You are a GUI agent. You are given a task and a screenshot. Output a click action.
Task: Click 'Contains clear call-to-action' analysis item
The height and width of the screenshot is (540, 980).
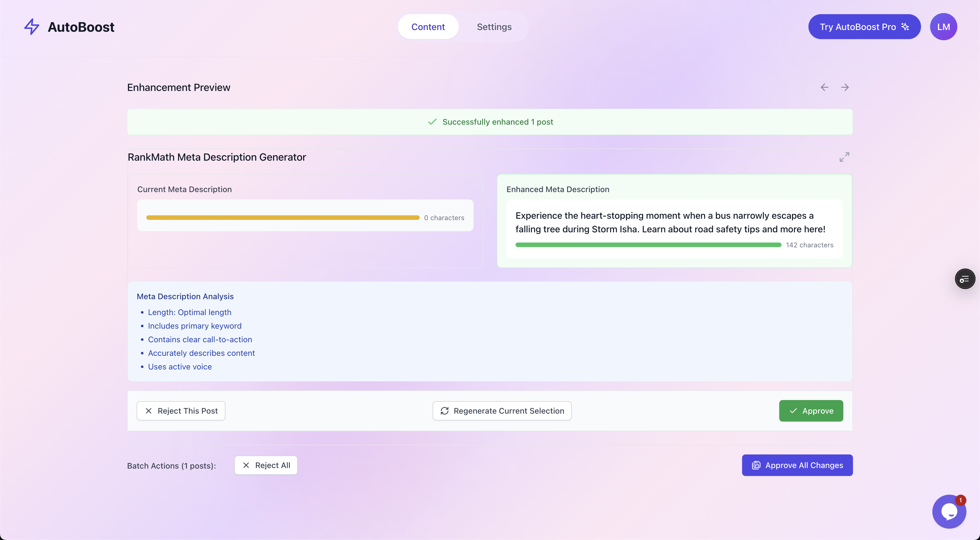pos(200,340)
